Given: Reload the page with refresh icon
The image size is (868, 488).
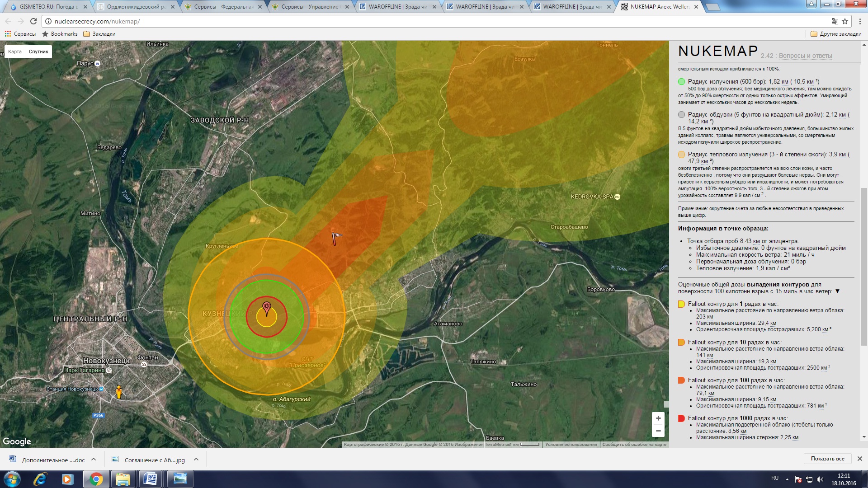Looking at the screenshot, I should 33,21.
